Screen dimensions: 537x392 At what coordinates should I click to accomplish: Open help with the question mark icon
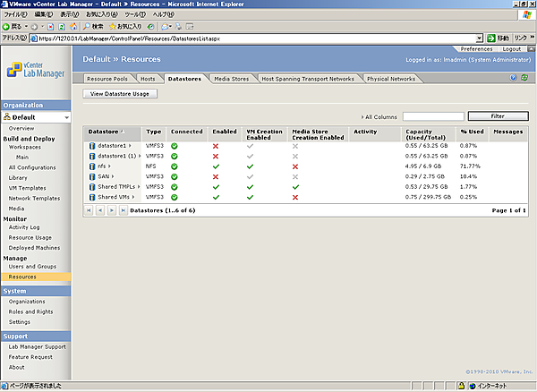tap(514, 78)
